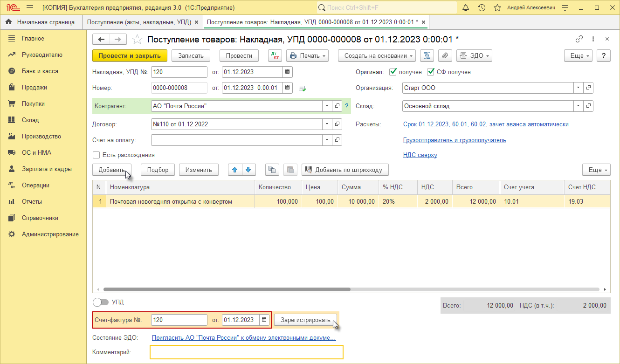The width and height of the screenshot is (620, 364).
Task: Click the table horizontal scrollbar
Action: (x=227, y=289)
